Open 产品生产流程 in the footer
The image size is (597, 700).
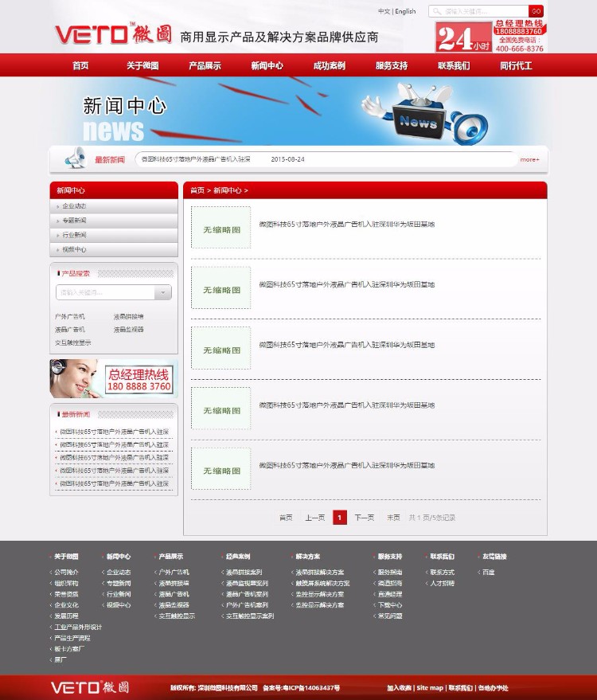pos(72,639)
